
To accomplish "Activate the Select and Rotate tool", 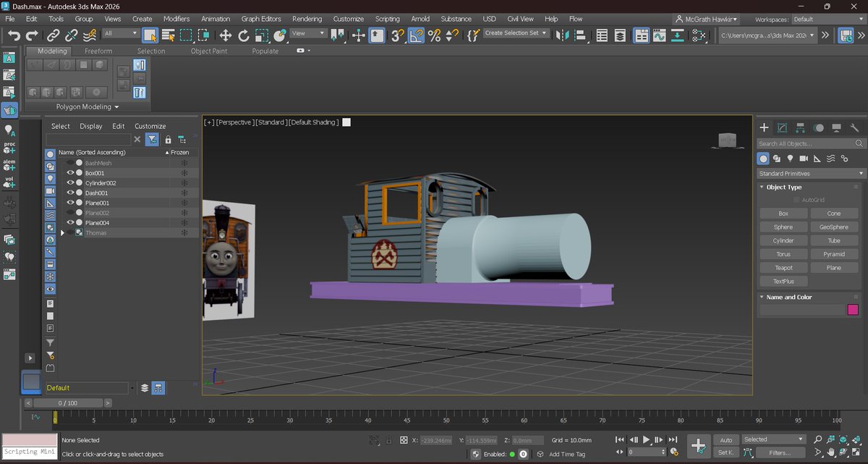I will [244, 35].
